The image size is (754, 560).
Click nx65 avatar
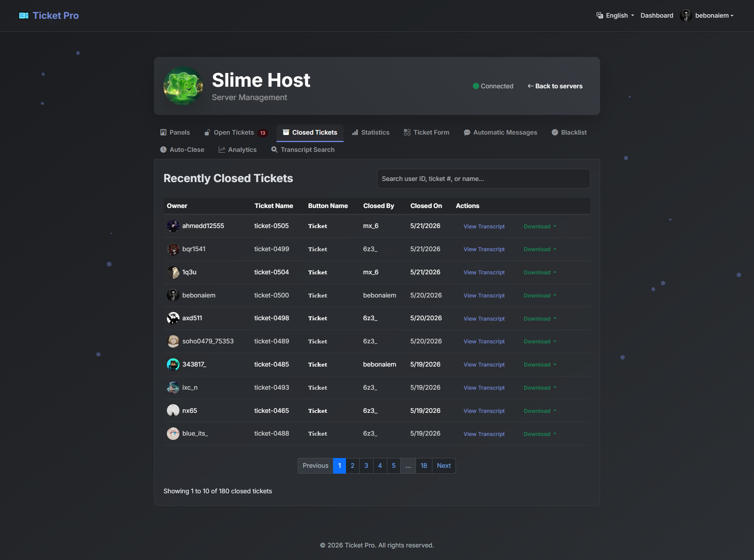173,410
